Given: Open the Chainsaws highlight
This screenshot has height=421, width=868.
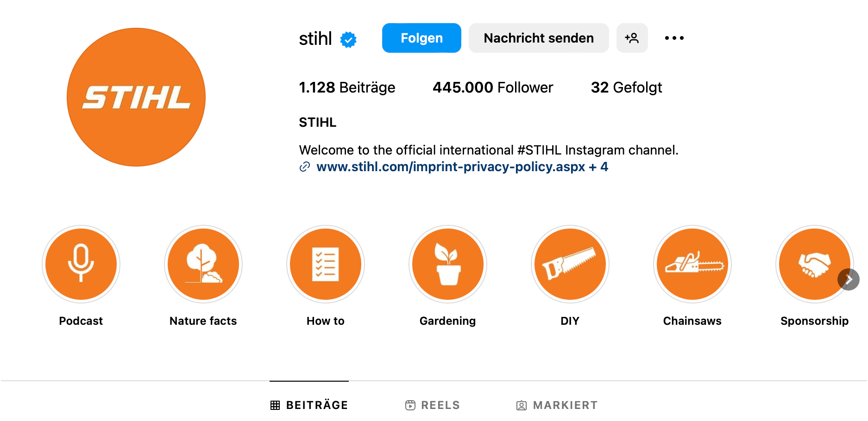Looking at the screenshot, I should (x=692, y=264).
